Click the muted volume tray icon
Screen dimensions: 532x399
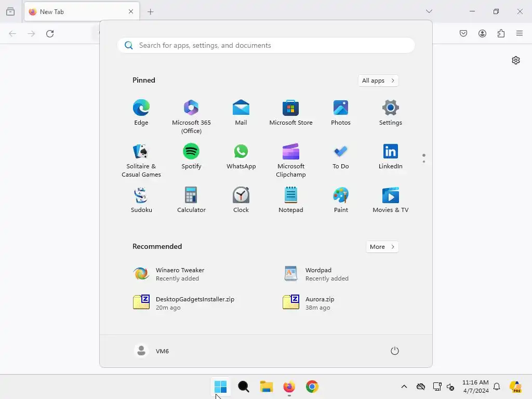(x=450, y=387)
